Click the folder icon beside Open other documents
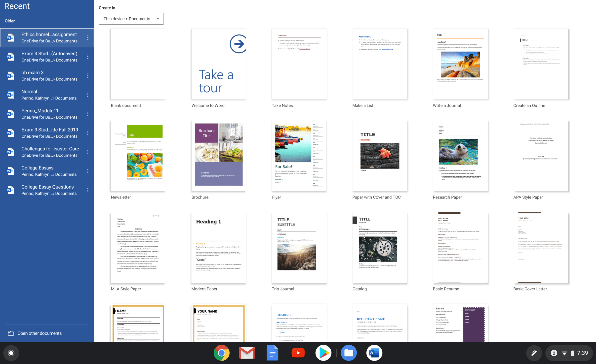The width and height of the screenshot is (596, 364). (11, 333)
